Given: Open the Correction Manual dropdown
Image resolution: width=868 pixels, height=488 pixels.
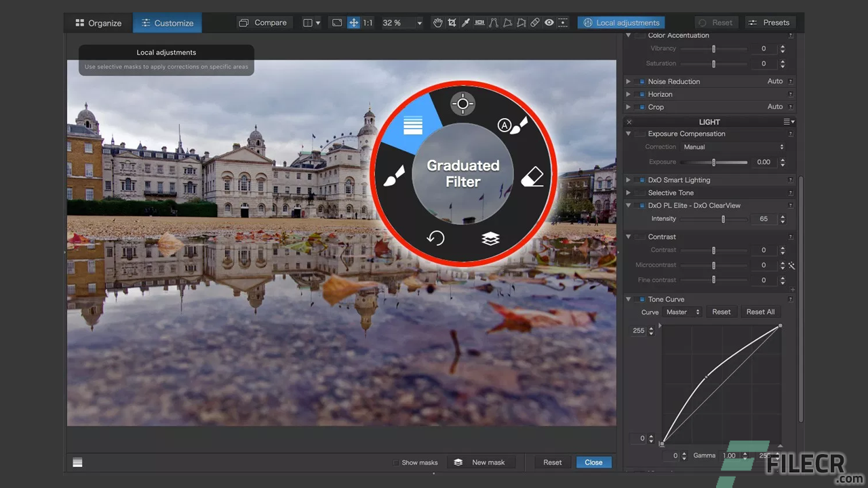Looking at the screenshot, I should click(733, 147).
